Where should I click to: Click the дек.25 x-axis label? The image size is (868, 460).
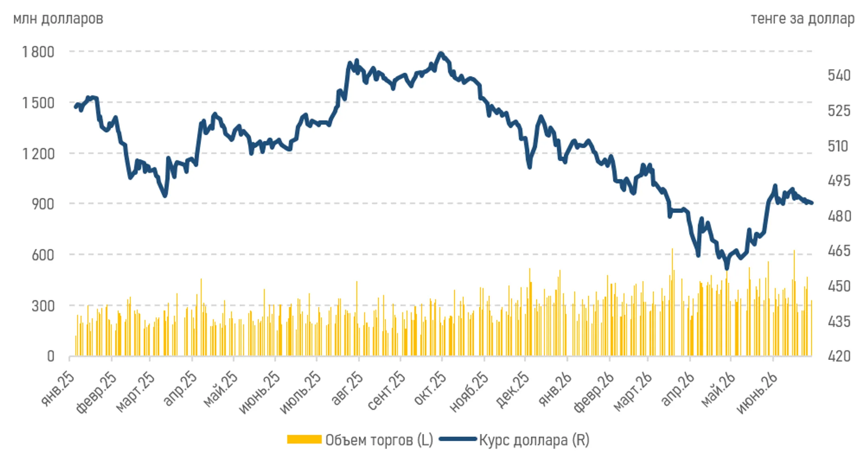(512, 389)
